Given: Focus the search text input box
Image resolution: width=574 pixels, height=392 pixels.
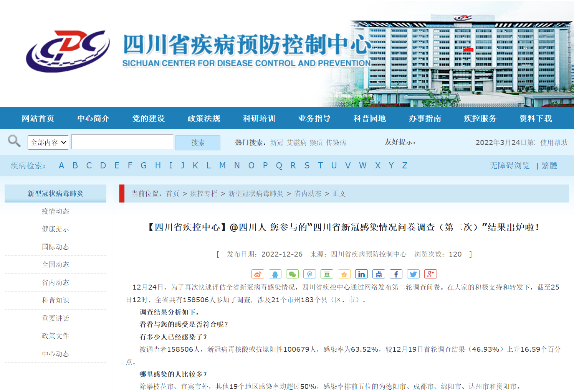Looking at the screenshot, I should pyautogui.click(x=122, y=142).
